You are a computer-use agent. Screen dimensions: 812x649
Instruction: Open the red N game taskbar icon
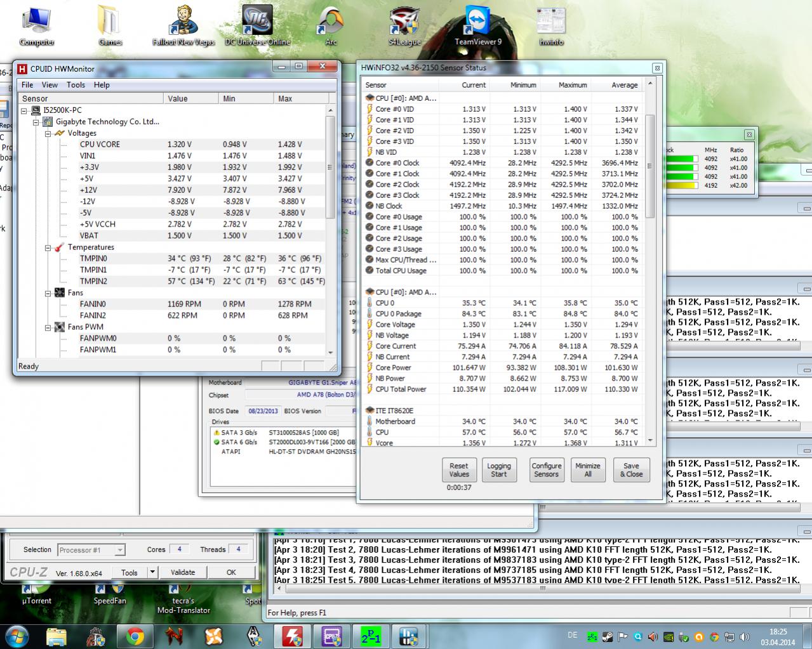175,636
